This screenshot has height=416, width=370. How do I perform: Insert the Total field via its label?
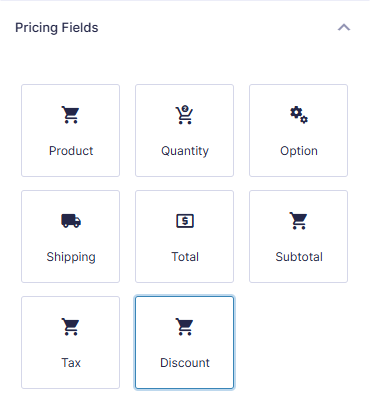[x=185, y=257]
